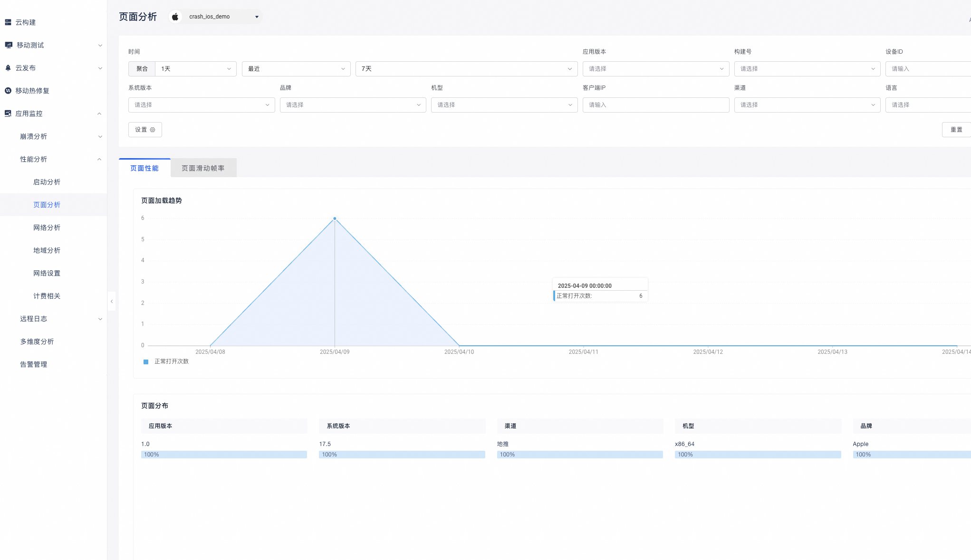The height and width of the screenshot is (560, 971).
Task: Open 启动分析 in the sidebar
Action: [47, 182]
